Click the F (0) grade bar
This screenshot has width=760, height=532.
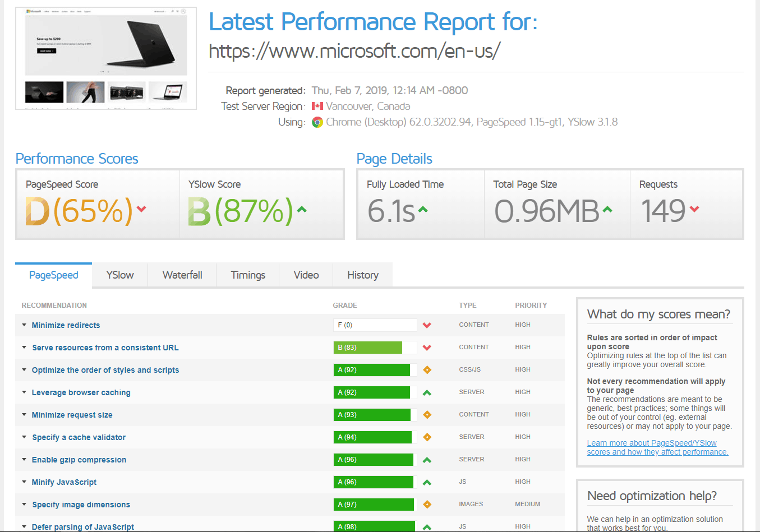(375, 325)
